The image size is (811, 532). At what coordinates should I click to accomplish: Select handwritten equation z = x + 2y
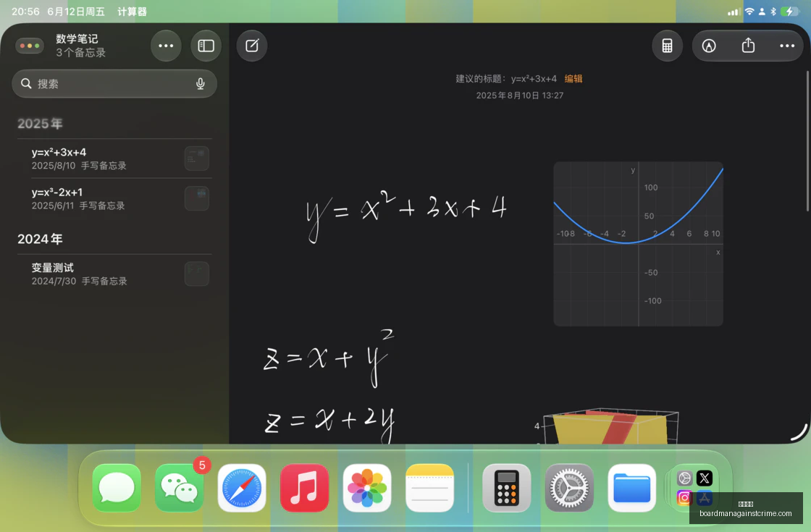coord(329,424)
